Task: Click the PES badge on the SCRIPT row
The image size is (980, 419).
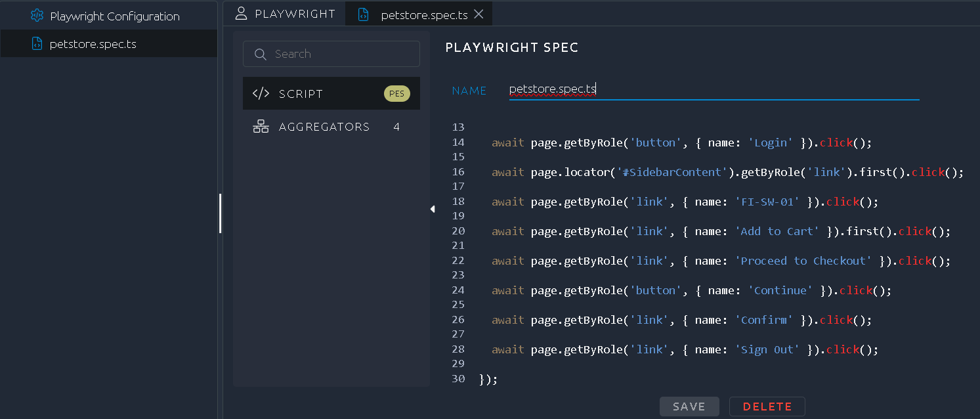Action: 396,93
